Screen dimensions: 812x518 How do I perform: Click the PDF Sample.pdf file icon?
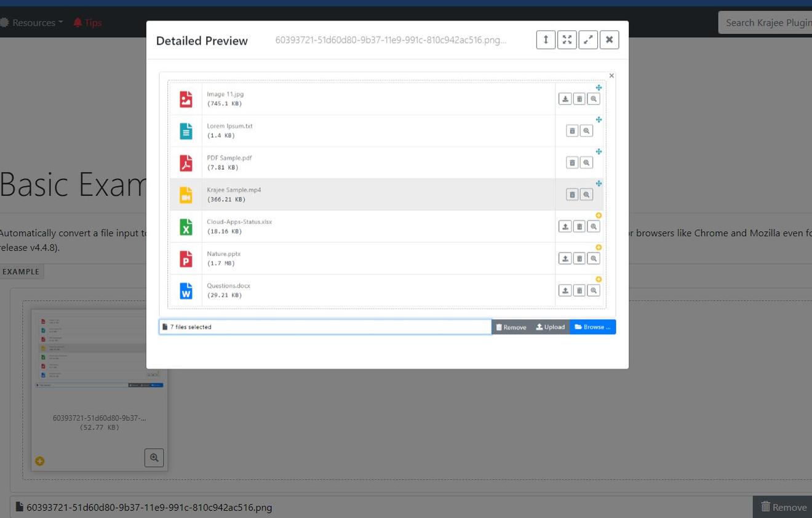pos(186,163)
